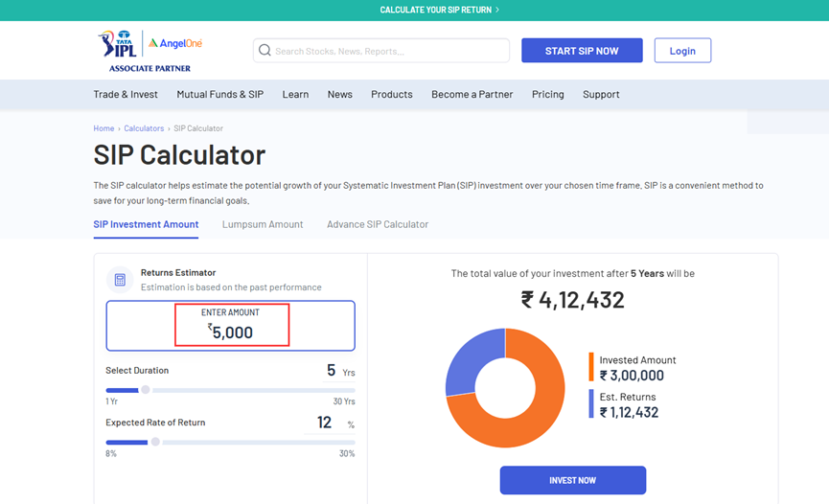Click the 1 Yr minimum duration label
Viewport: 829px width, 504px height.
(x=111, y=401)
